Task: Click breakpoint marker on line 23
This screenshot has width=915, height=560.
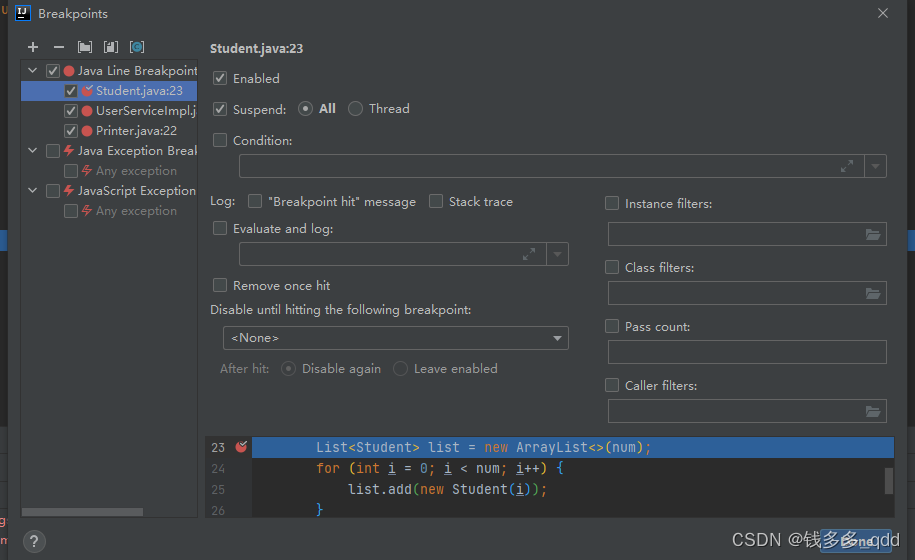Action: point(241,447)
